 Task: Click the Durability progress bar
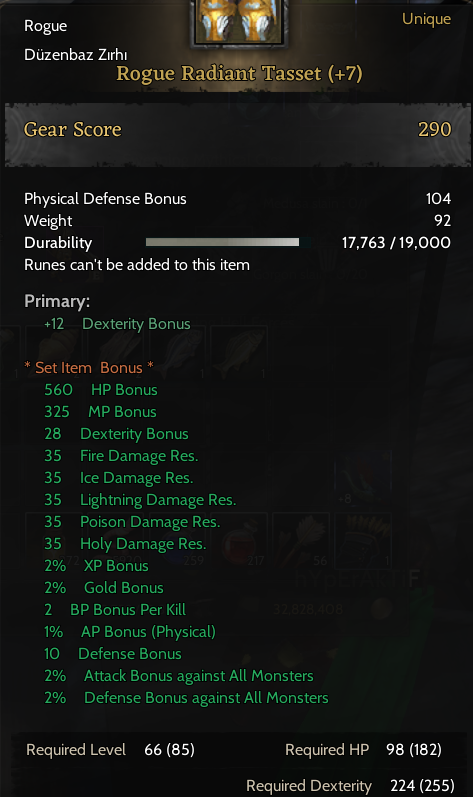click(223, 242)
